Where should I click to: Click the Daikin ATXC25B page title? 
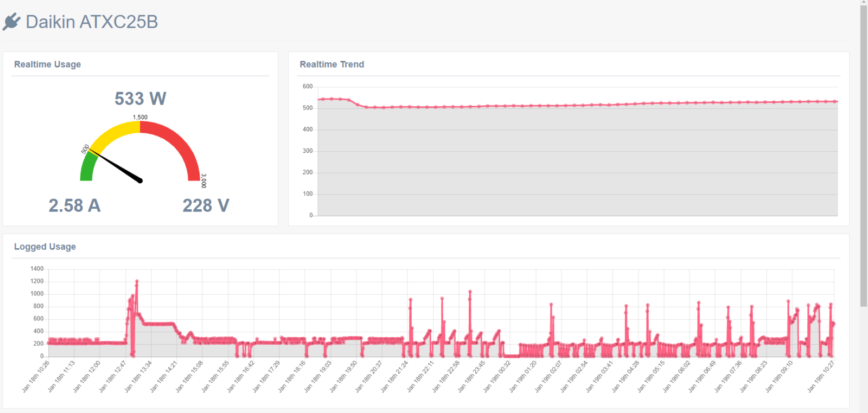point(92,22)
